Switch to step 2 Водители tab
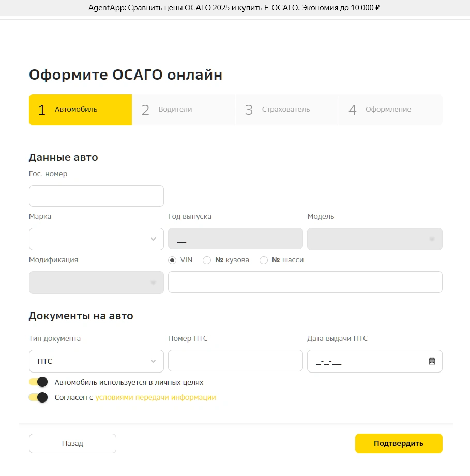Screen dimensions: 470x476 [184, 110]
